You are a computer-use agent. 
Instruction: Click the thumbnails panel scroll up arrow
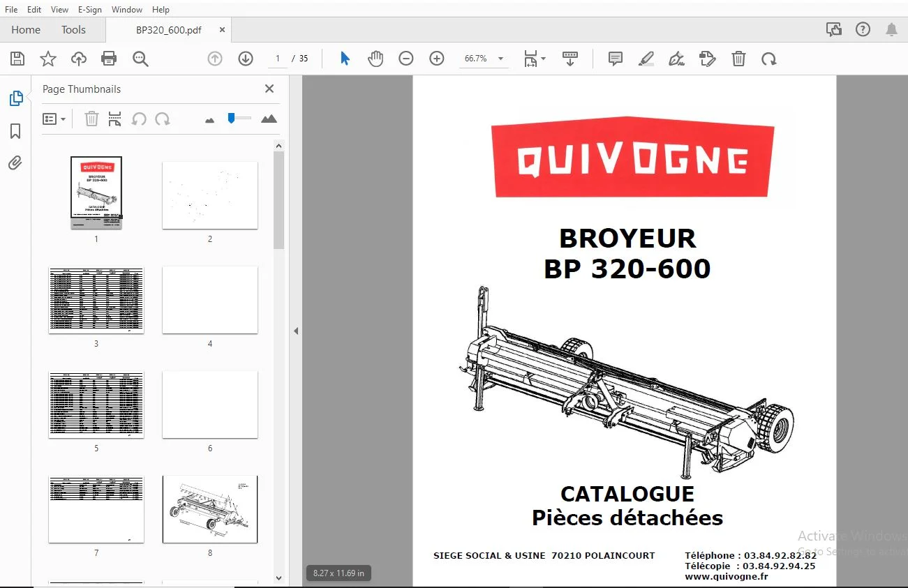278,146
